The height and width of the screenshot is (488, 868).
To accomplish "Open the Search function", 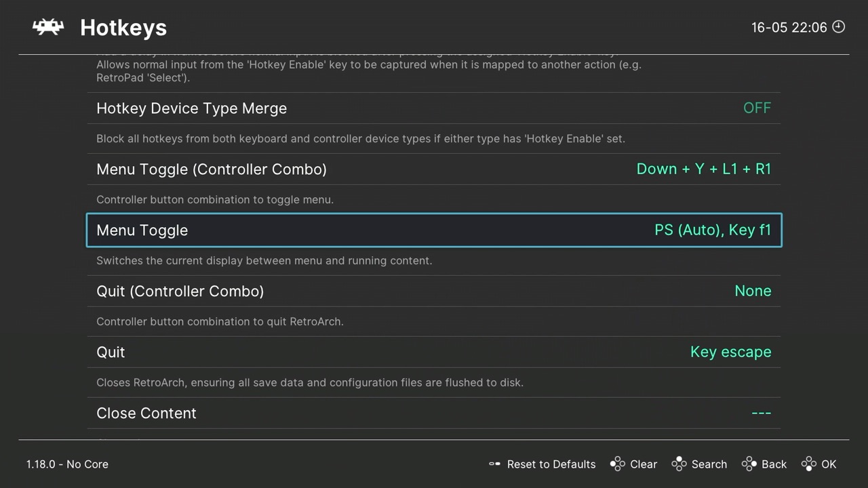I will pos(709,464).
